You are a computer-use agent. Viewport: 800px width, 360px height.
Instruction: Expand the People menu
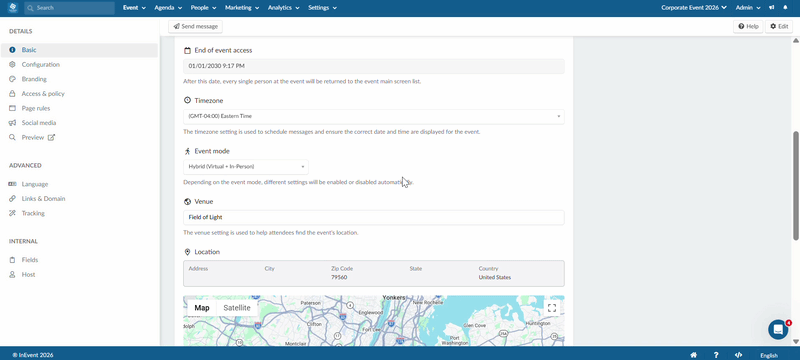204,8
